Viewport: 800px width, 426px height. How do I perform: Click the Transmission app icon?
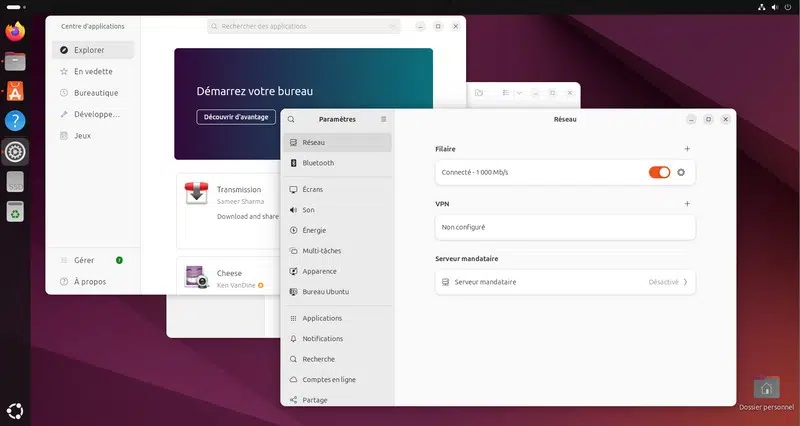point(196,193)
